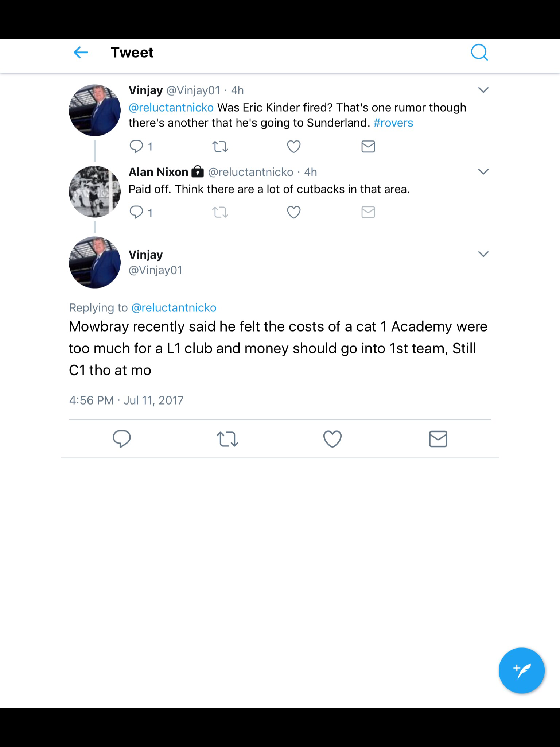560x747 pixels.
Task: Open the #rovers hashtag
Action: pos(393,123)
